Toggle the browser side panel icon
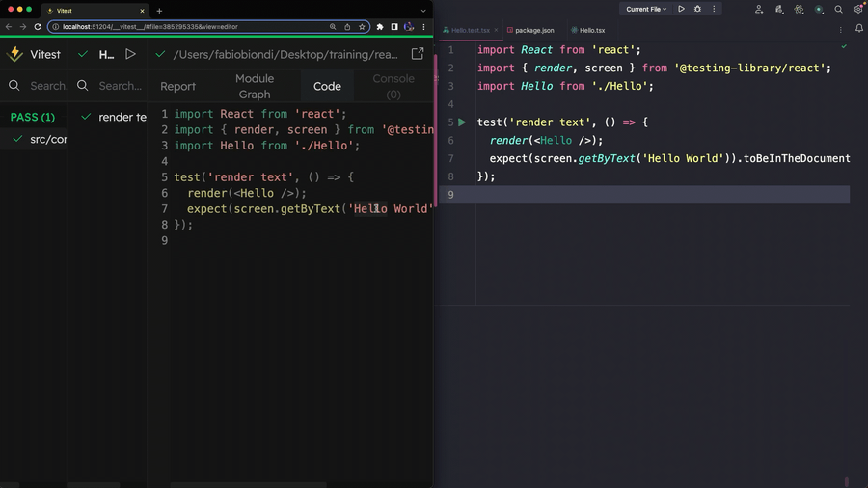Image resolution: width=868 pixels, height=488 pixels. (x=394, y=27)
